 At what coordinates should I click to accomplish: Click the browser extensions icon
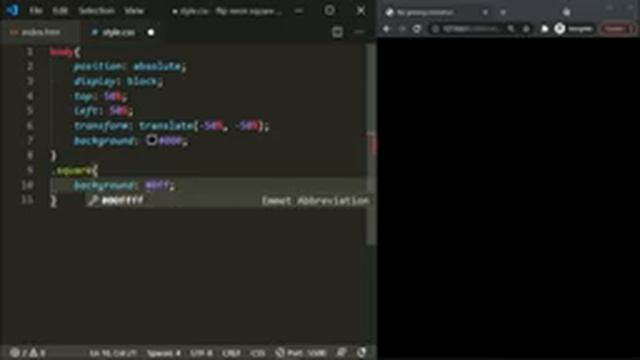544,29
